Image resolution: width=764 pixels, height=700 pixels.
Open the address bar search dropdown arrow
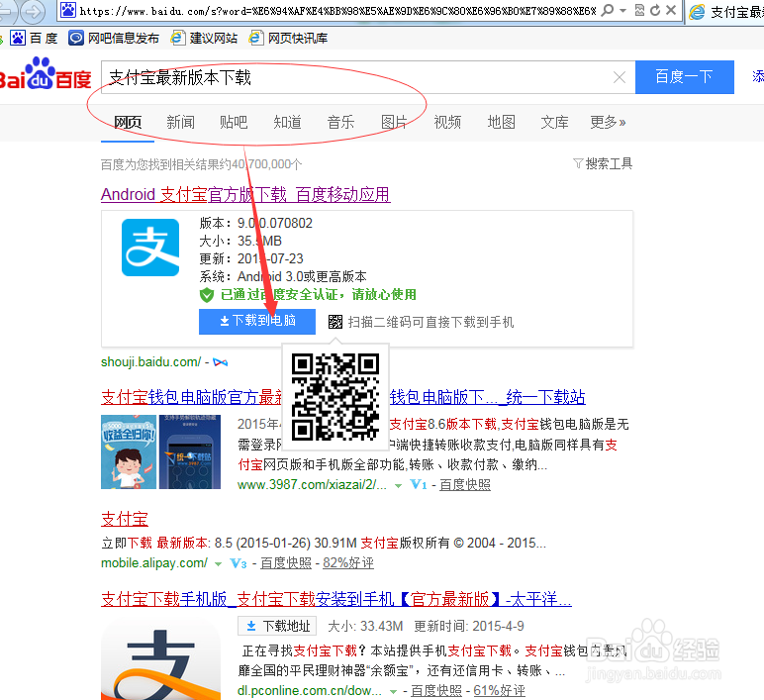click(622, 10)
